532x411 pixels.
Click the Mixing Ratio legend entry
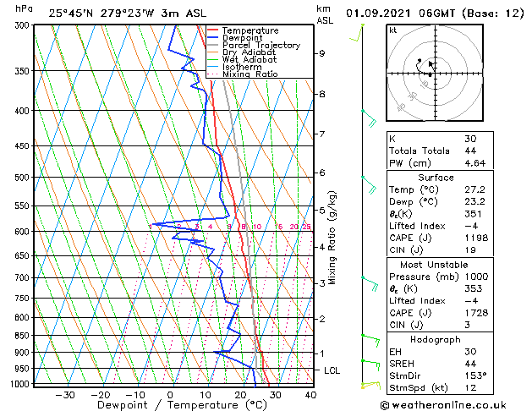242,74
